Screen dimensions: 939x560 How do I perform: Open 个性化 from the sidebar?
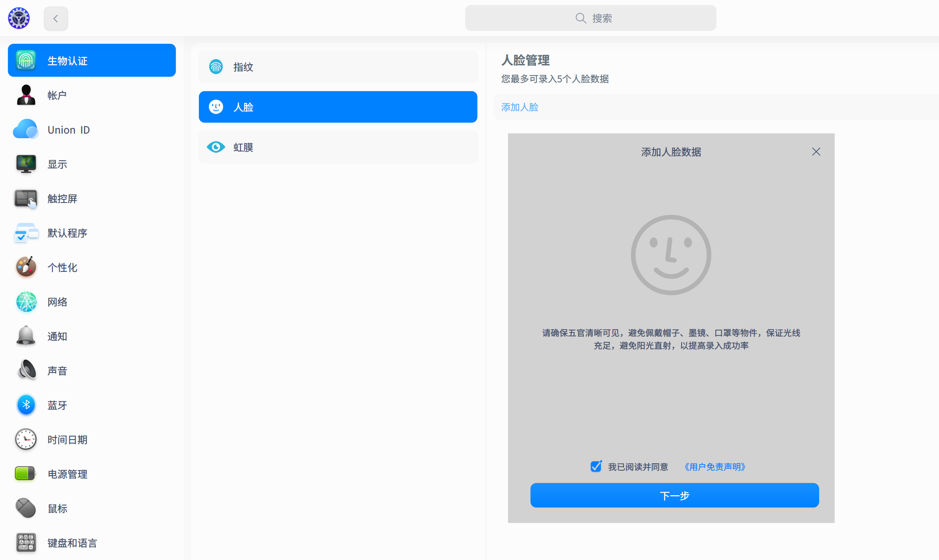coord(26,267)
